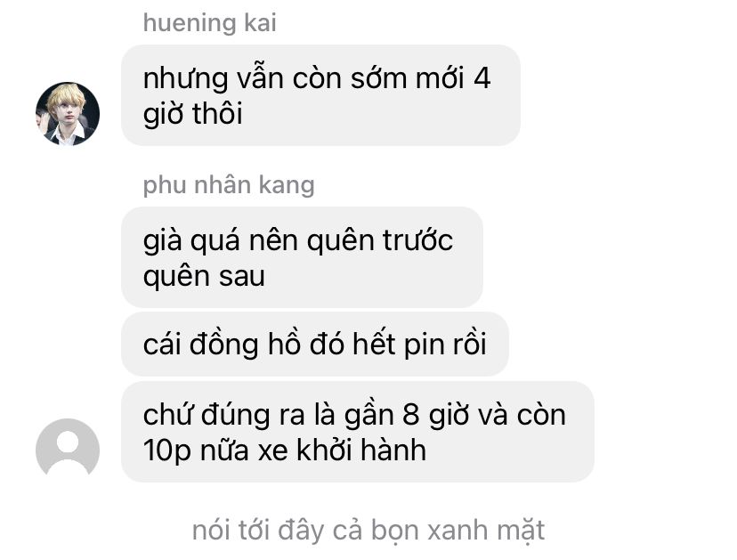Select the message "cái đồng hồ đó hết pin rồi"
Viewport: 737px width, 560px height.
pos(315,344)
